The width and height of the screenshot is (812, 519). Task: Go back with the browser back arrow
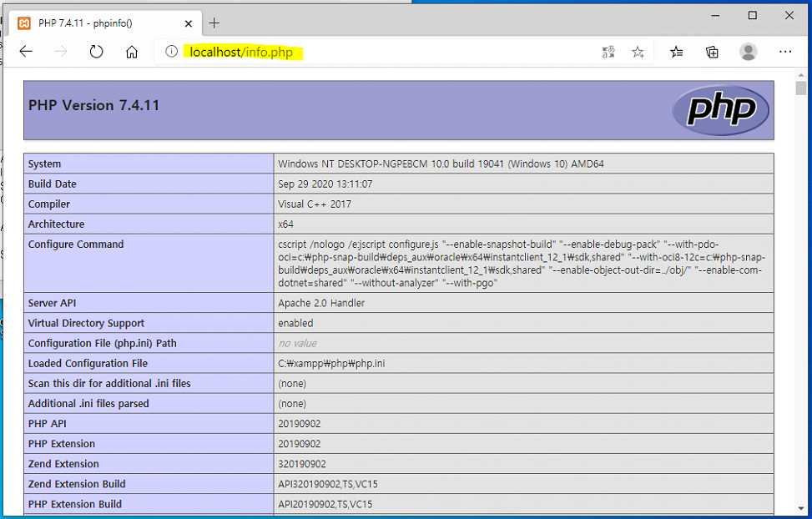click(26, 51)
